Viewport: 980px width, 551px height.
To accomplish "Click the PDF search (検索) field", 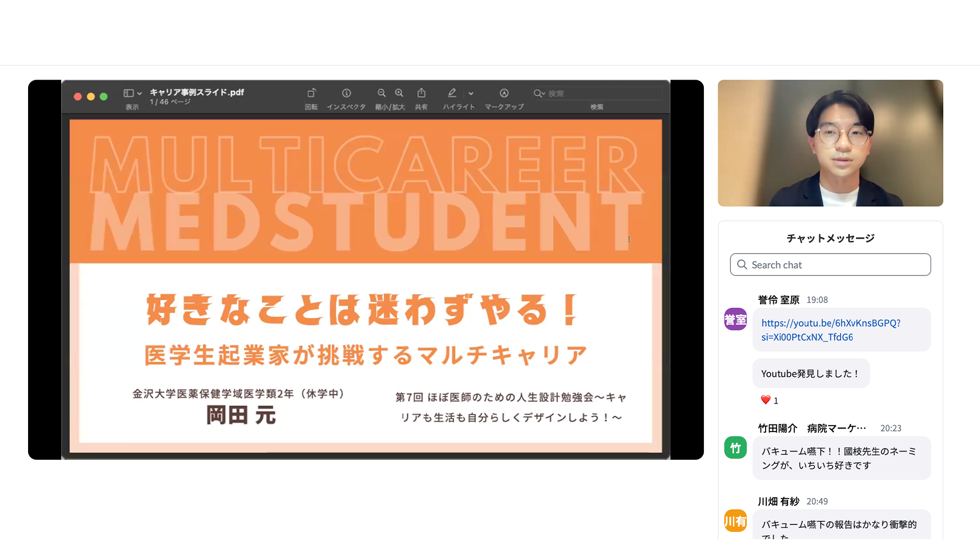I will pyautogui.click(x=602, y=93).
